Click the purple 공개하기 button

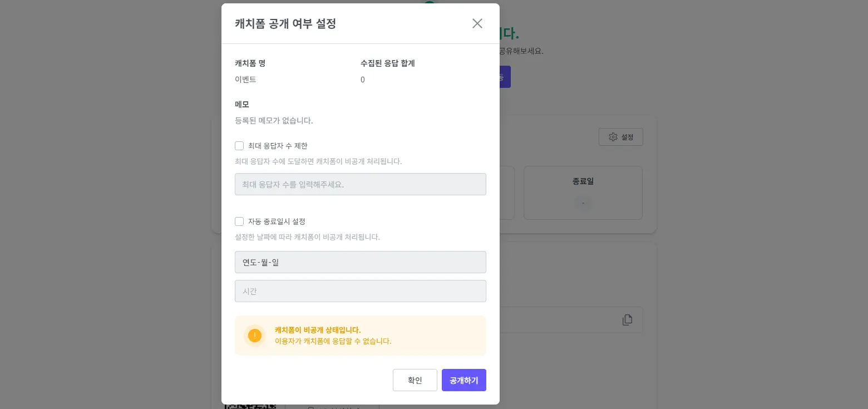click(463, 380)
